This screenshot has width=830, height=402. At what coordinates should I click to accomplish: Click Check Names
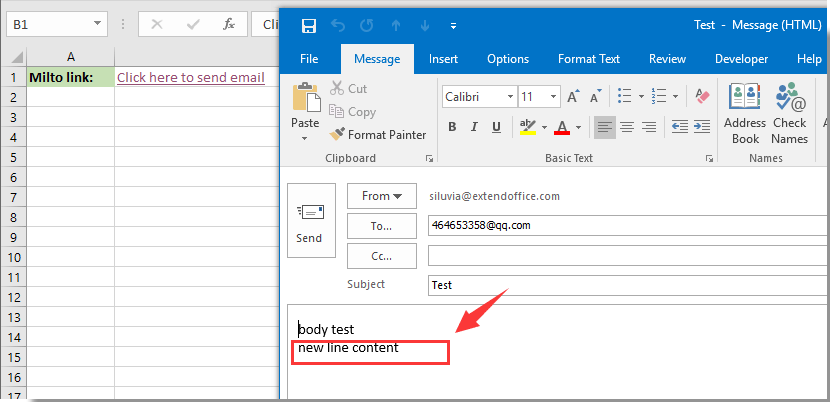(789, 114)
